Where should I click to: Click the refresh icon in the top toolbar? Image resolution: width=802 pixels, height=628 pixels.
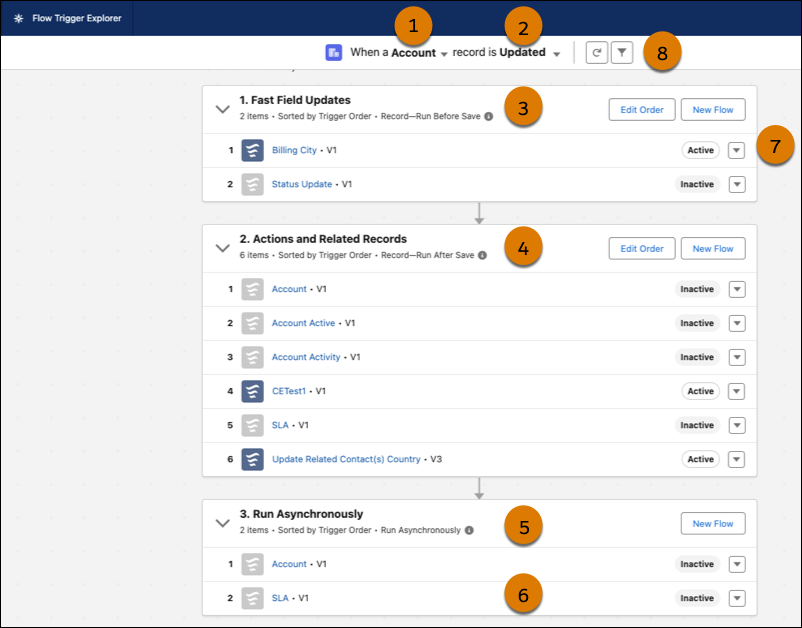click(x=596, y=53)
